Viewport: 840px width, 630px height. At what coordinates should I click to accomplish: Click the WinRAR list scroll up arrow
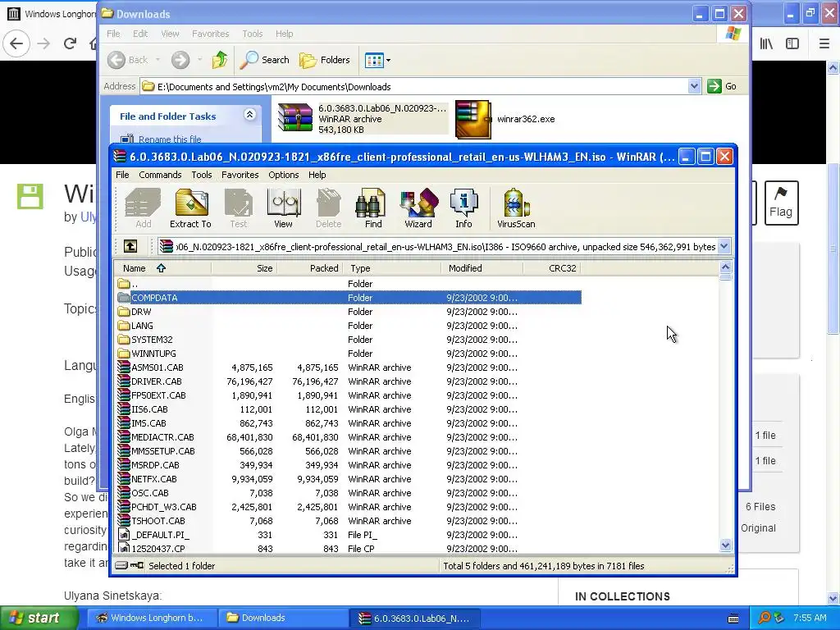(x=725, y=267)
